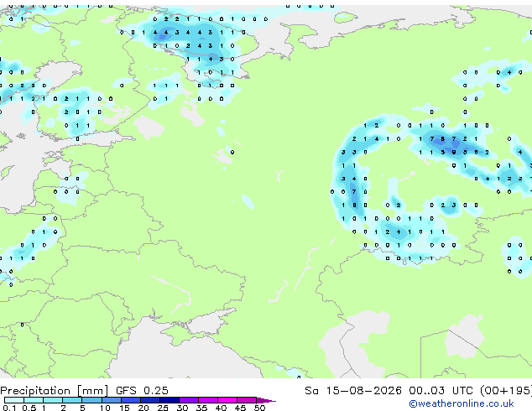Image resolution: width=532 pixels, height=411 pixels.
Task: Click the '15' legend scale label
Action: (124, 408)
